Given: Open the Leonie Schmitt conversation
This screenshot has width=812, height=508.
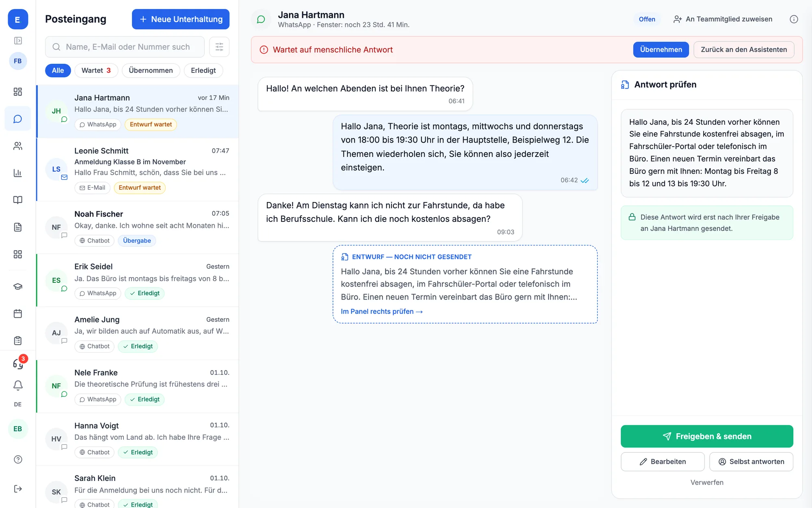Looking at the screenshot, I should tap(138, 169).
